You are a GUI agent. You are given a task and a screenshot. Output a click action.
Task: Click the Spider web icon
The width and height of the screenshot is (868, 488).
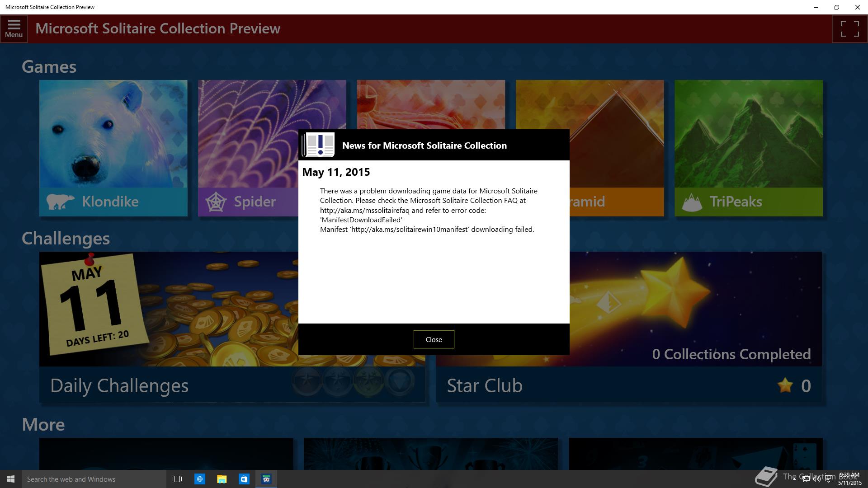coord(216,202)
